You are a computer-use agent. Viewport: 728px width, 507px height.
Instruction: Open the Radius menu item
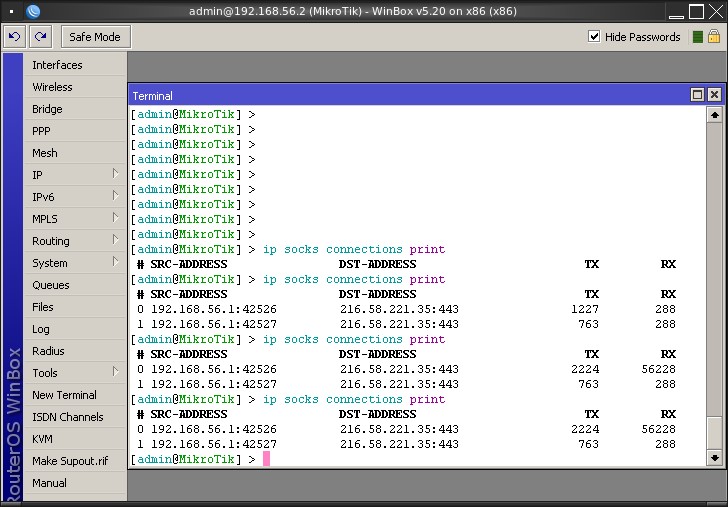75,351
